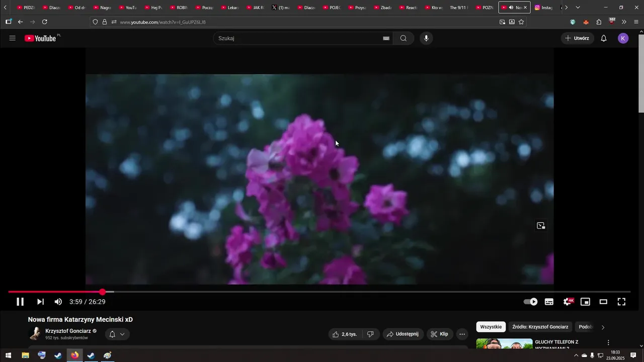644x362 pixels.
Task: Open the on-screen keyboard in search box
Action: 386,38
